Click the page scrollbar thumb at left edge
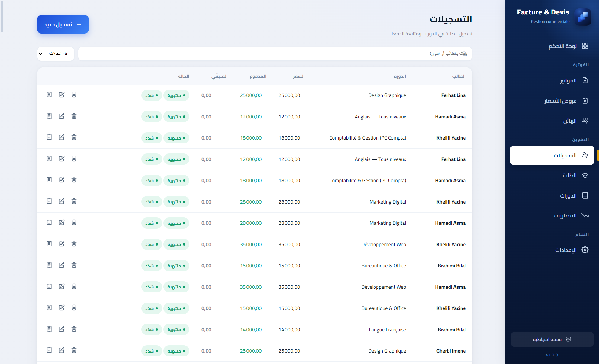 [2, 17]
